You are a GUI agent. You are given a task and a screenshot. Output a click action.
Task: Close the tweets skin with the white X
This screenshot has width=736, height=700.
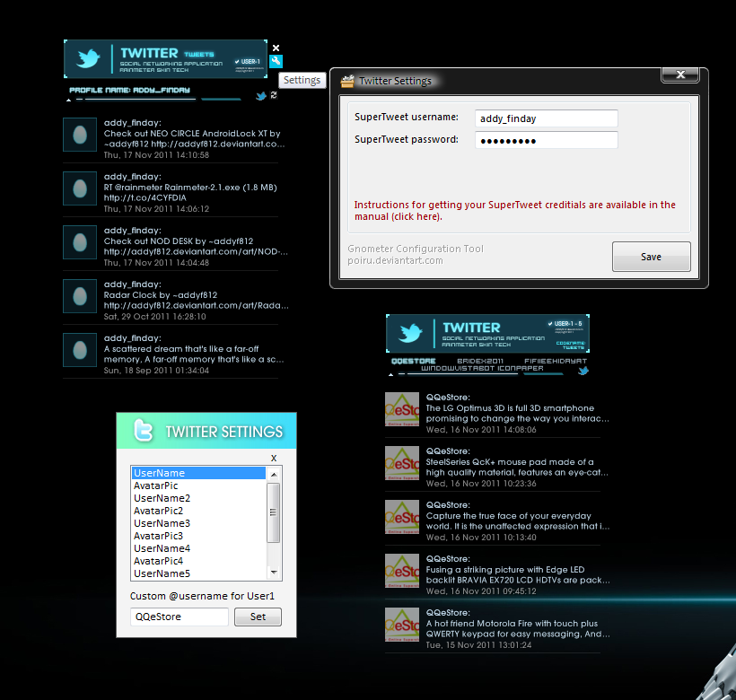[276, 48]
